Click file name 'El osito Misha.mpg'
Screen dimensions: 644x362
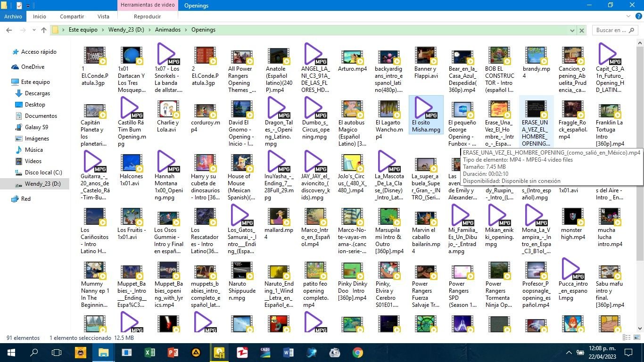426,126
